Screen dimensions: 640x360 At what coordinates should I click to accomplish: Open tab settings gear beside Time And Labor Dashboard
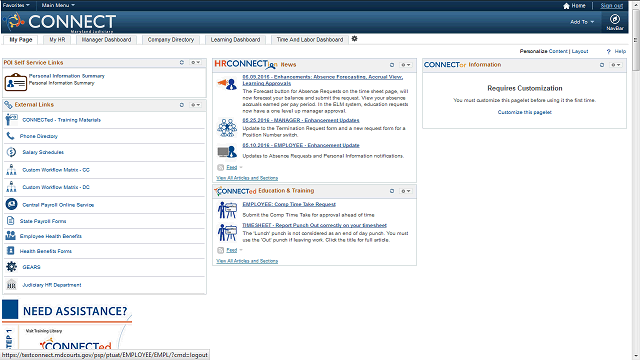click(354, 39)
